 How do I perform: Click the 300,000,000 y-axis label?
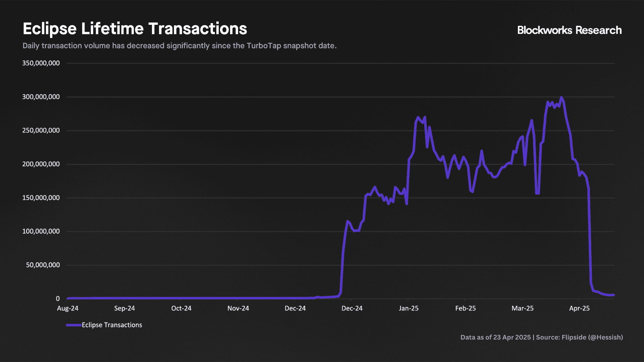[41, 97]
